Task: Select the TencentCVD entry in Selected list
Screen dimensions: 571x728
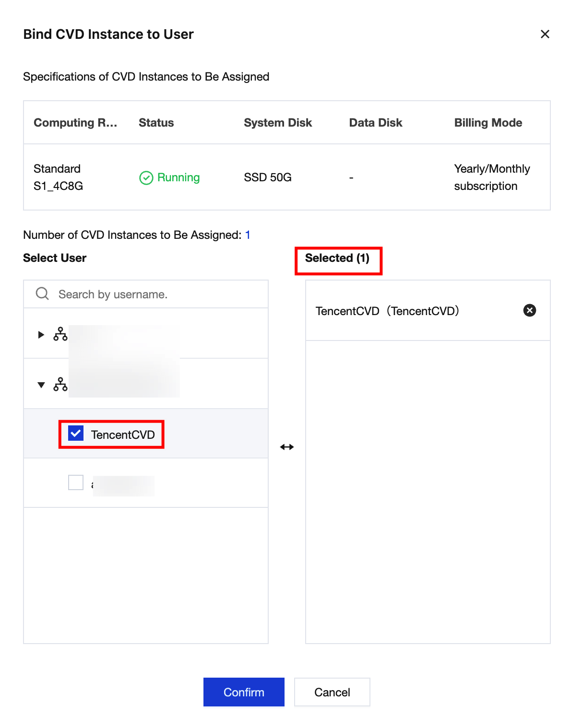Action: tap(387, 311)
